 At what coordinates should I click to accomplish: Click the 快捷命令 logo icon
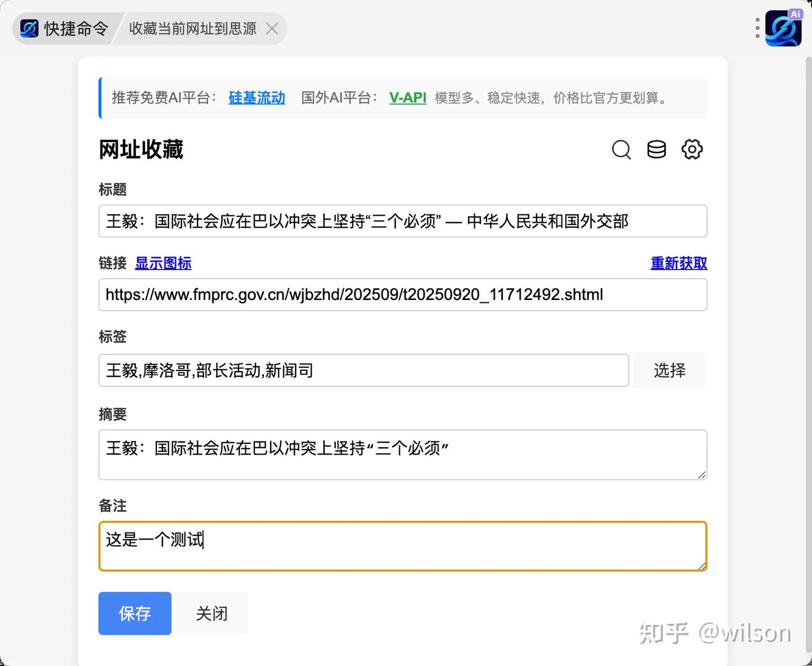point(29,28)
